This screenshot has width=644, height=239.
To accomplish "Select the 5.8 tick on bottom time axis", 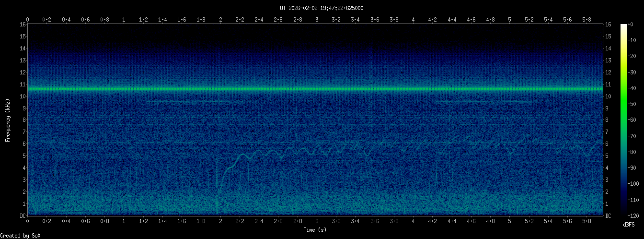I will (x=586, y=221).
